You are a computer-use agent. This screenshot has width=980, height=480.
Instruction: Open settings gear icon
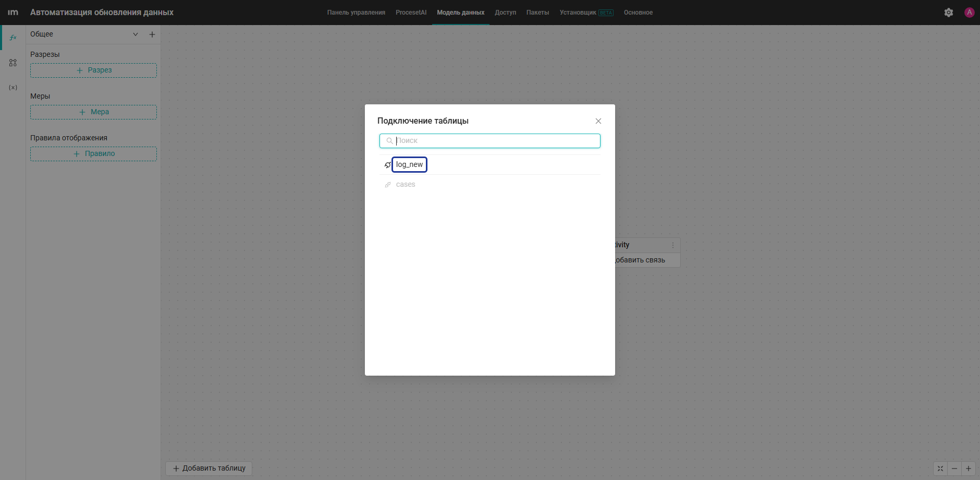pyautogui.click(x=949, y=13)
